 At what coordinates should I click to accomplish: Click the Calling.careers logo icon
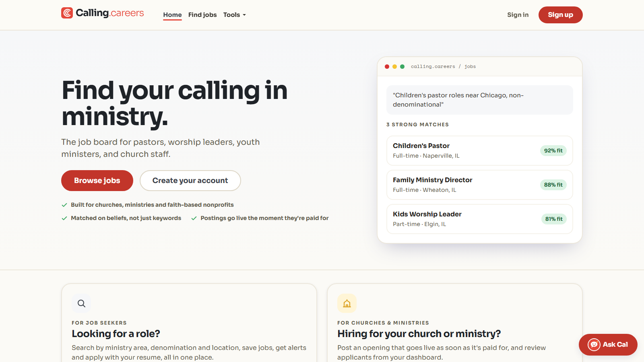pyautogui.click(x=67, y=13)
